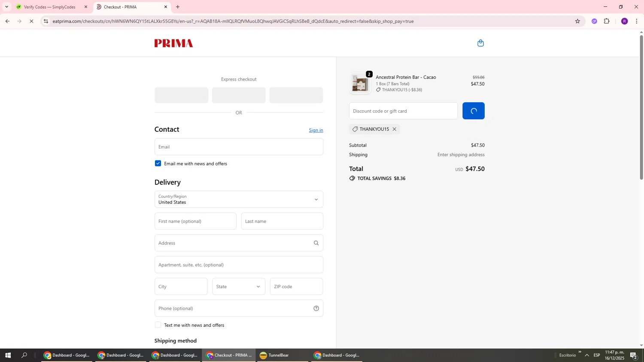Show hidden system tray icons

(587, 355)
